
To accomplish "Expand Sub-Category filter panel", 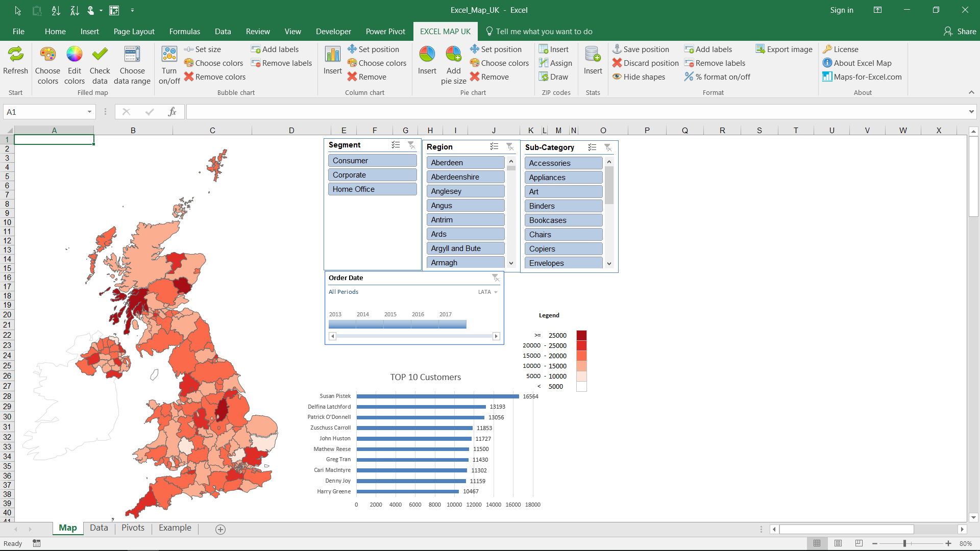I will click(x=592, y=147).
